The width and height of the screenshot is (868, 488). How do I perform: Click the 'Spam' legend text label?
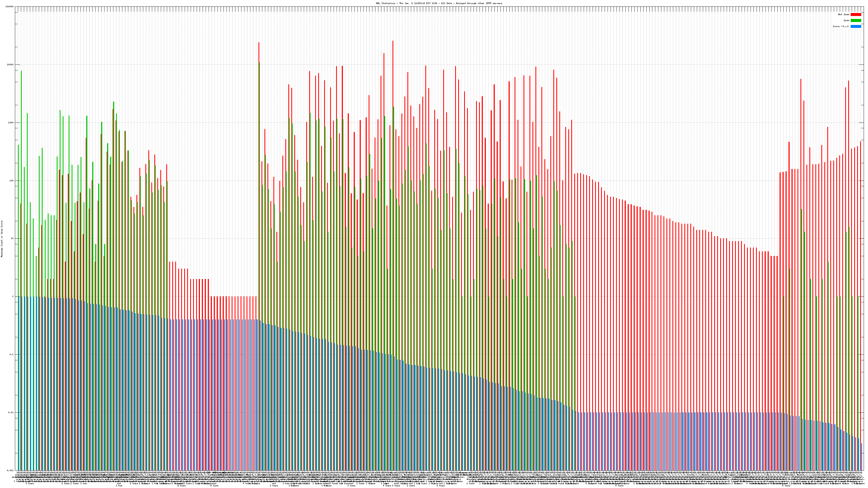click(x=846, y=21)
